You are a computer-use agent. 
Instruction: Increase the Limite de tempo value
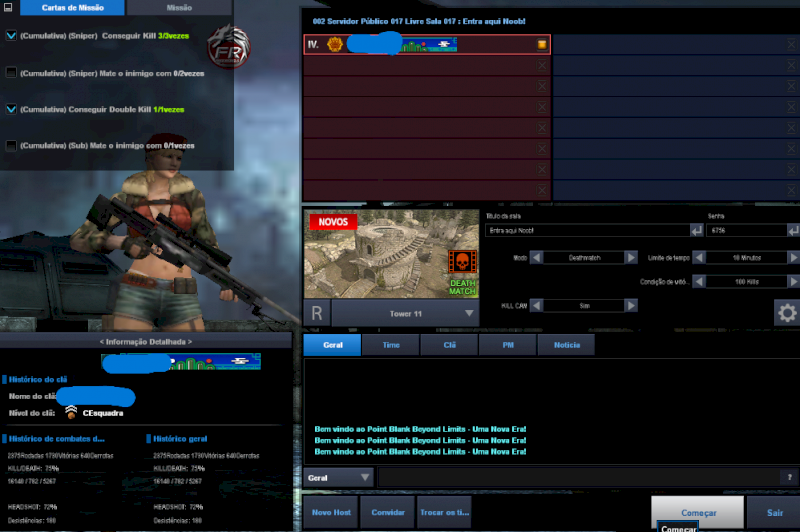(x=793, y=258)
